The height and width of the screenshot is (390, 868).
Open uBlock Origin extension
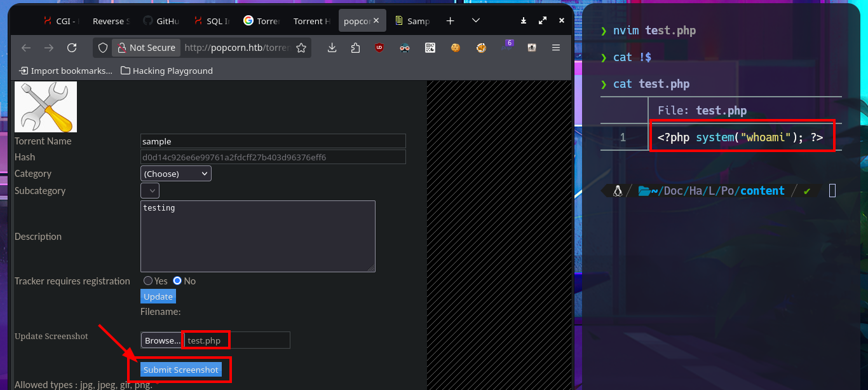(379, 48)
